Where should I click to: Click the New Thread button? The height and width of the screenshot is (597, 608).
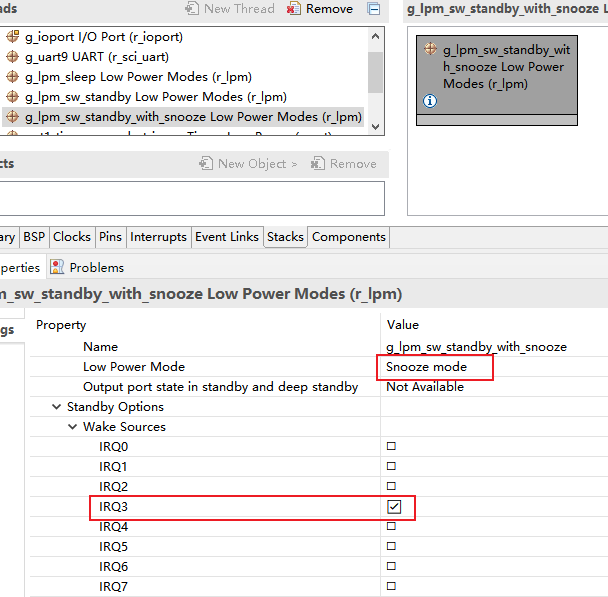(230, 9)
